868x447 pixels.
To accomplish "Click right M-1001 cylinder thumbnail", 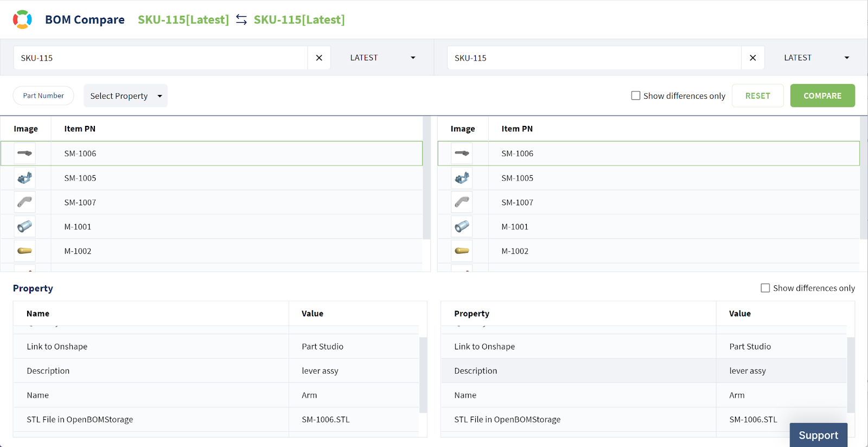I will coord(462,227).
